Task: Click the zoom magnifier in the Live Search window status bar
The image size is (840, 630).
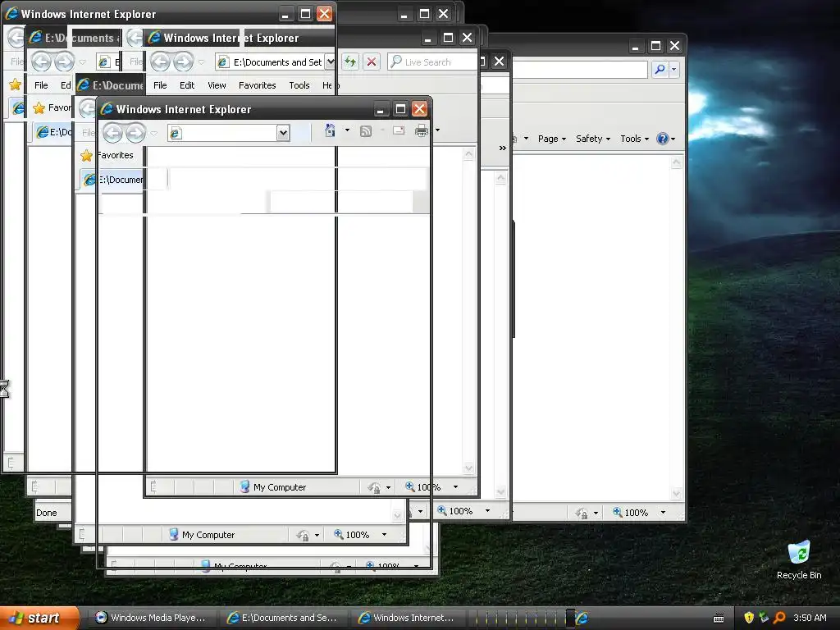Action: click(x=410, y=486)
